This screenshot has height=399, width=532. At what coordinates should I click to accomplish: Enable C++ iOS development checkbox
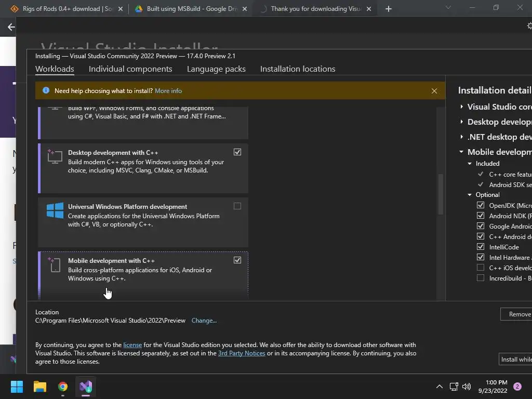point(481,268)
